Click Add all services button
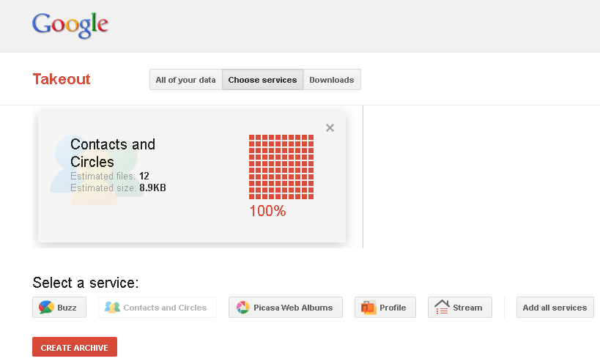Screen dimensions: 600x364 point(555,308)
